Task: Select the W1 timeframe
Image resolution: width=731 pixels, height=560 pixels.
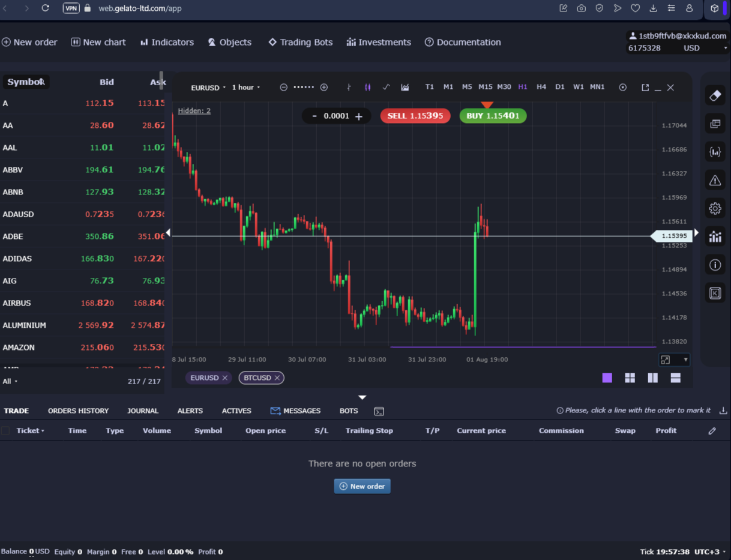Action: [x=579, y=87]
